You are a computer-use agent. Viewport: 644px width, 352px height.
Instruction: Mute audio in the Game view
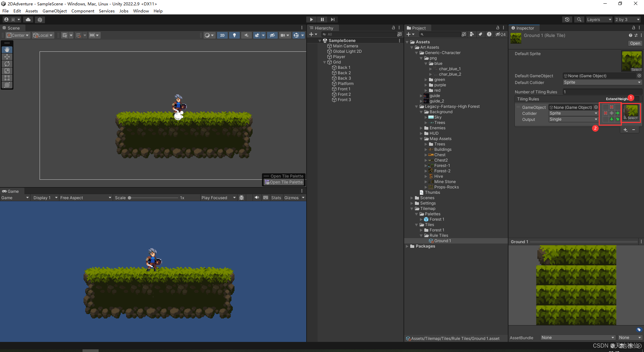[257, 197]
